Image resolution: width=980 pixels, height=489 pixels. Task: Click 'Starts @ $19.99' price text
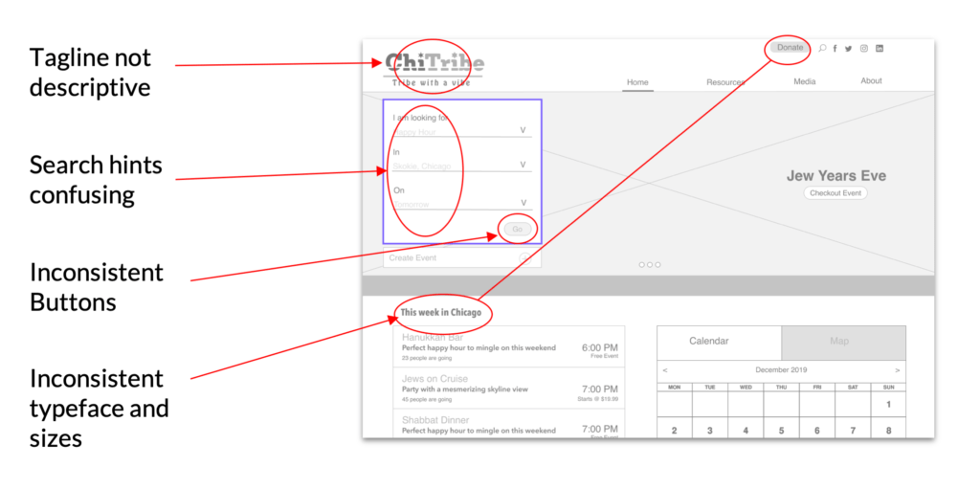597,399
